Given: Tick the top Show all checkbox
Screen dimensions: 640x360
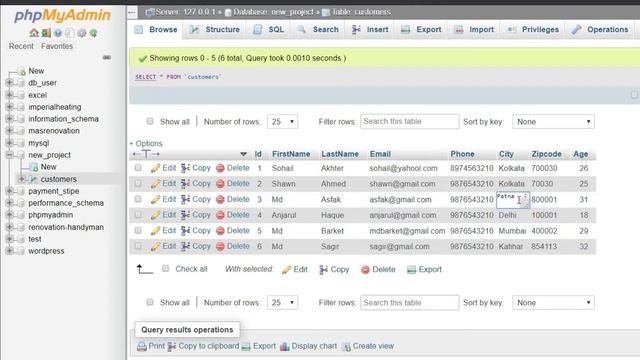Looking at the screenshot, I should [150, 121].
